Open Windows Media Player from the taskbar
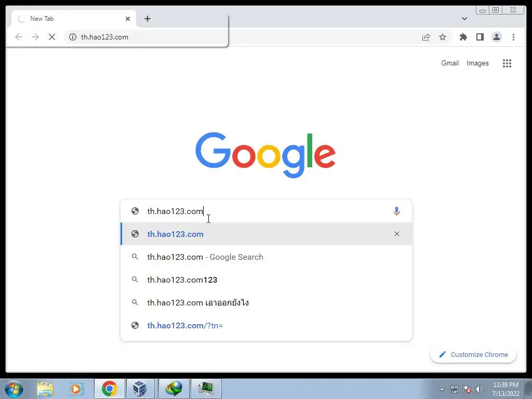 (x=77, y=389)
